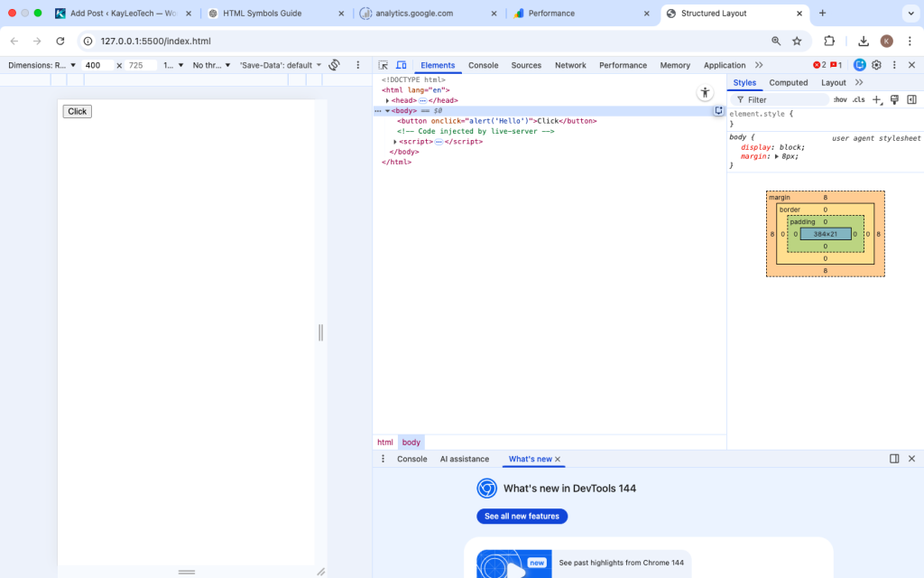This screenshot has height=578, width=924.
Task: Toggle the device toolbar icon
Action: pos(402,65)
